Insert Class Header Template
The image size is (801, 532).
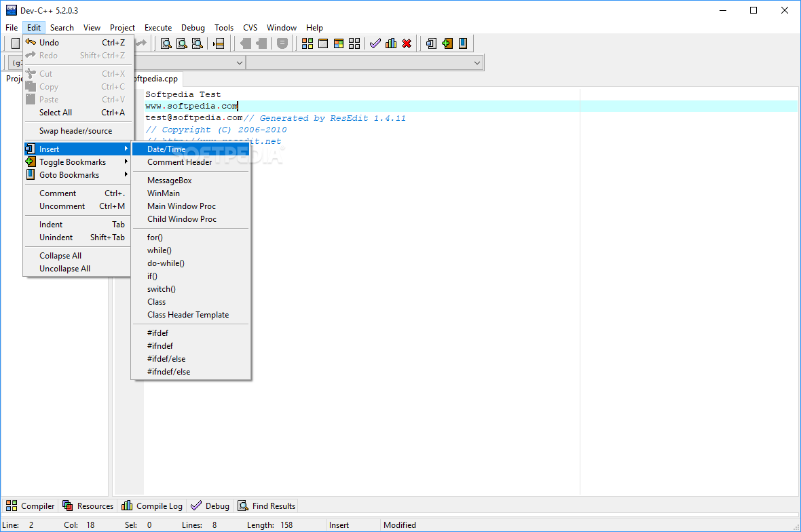191,315
